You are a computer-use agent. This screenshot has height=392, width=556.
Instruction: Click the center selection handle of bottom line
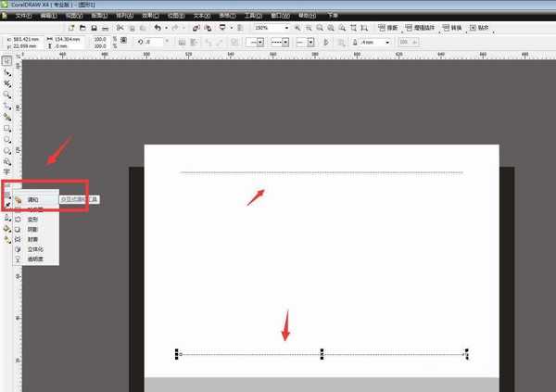(x=322, y=353)
